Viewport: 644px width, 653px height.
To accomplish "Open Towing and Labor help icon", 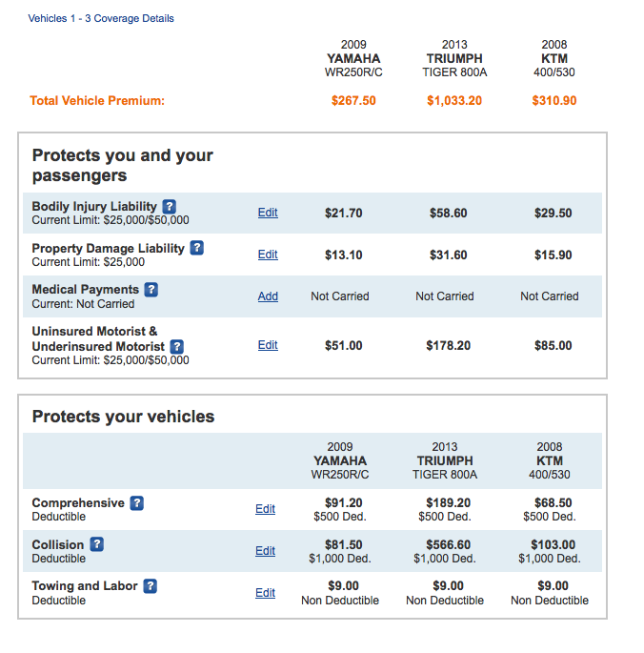I will click(150, 586).
